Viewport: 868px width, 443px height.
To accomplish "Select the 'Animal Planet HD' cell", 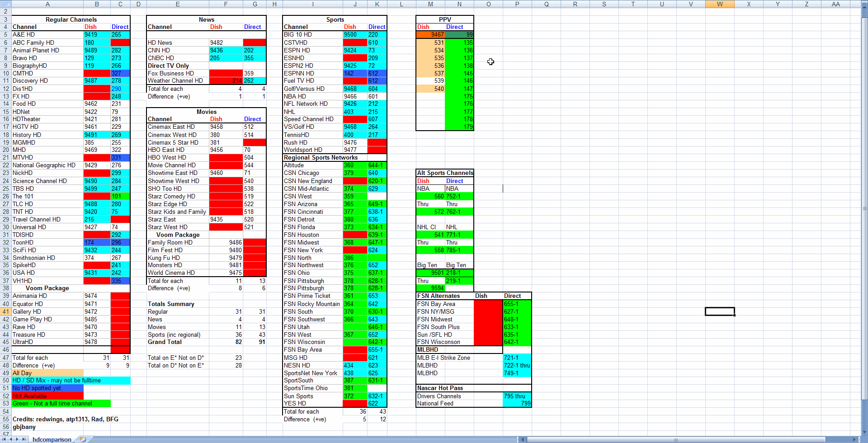I will (x=47, y=50).
